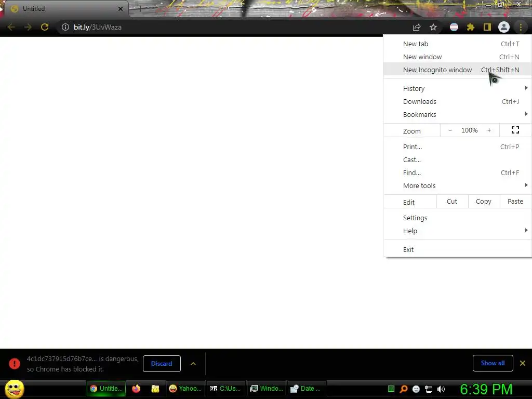532x399 pixels.
Task: Click the bit.ly URL in address bar
Action: pos(97,27)
